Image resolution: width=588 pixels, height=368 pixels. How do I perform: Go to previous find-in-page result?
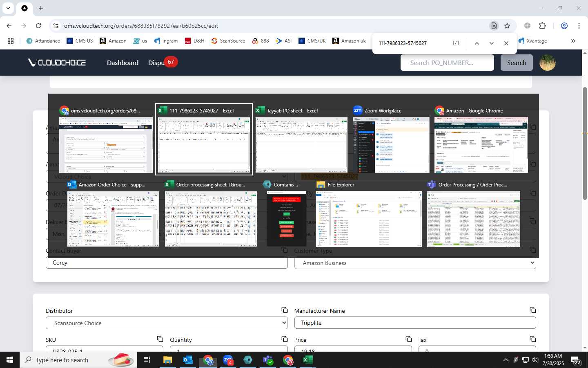(477, 43)
